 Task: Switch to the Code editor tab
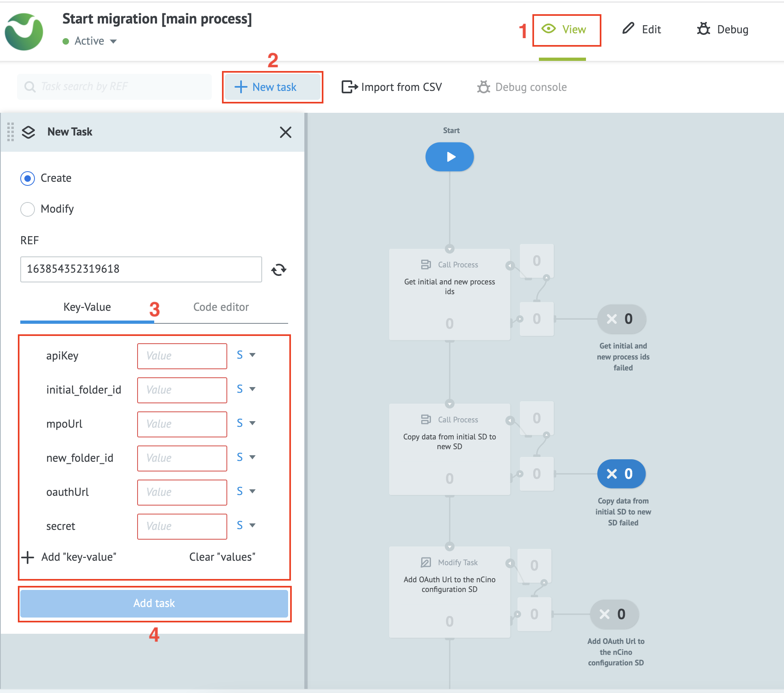221,307
